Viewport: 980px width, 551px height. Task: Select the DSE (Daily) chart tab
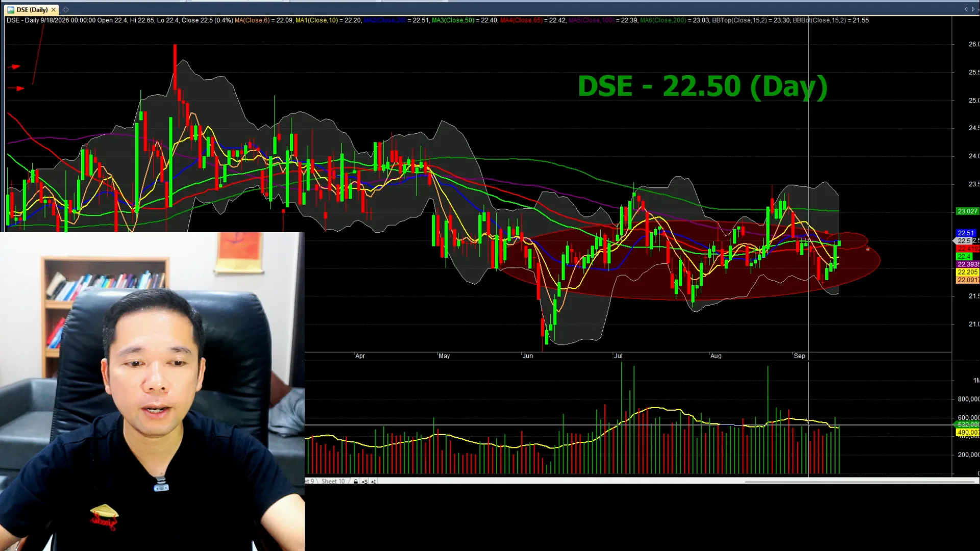32,10
